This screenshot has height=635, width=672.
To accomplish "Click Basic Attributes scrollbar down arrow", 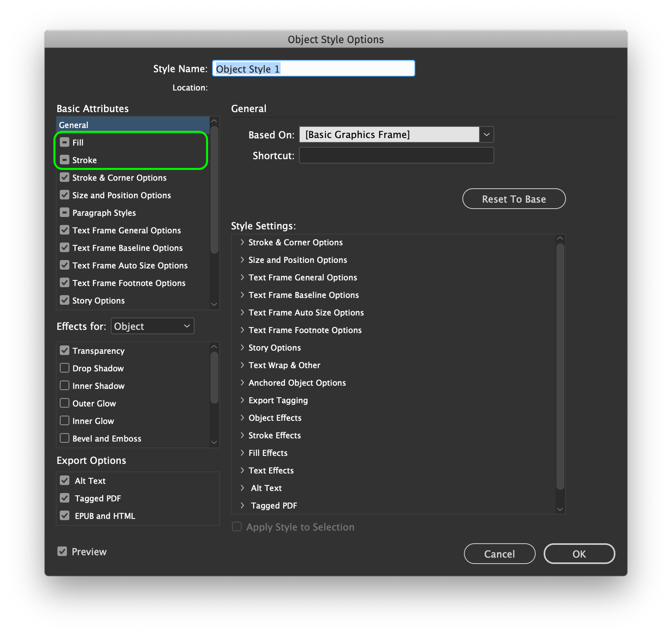I will pos(214,304).
